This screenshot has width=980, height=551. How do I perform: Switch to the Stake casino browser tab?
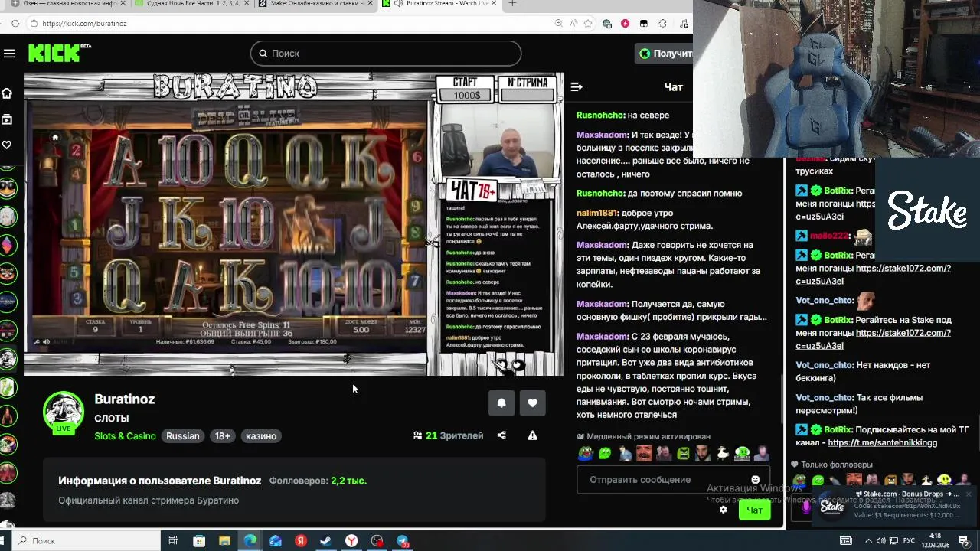click(314, 4)
